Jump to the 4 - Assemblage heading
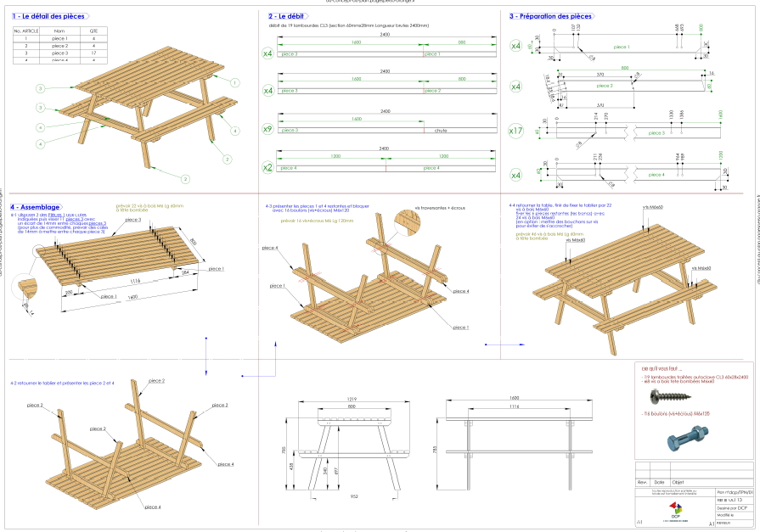The height and width of the screenshot is (532, 760). pyautogui.click(x=36, y=206)
